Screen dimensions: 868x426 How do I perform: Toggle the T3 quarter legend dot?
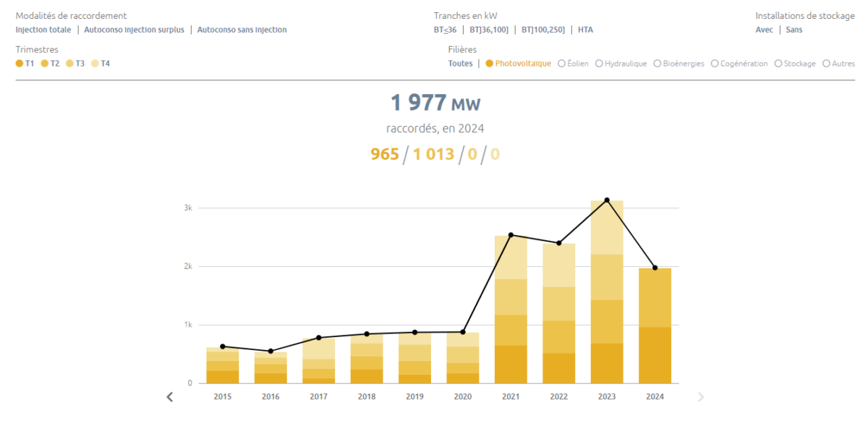70,63
